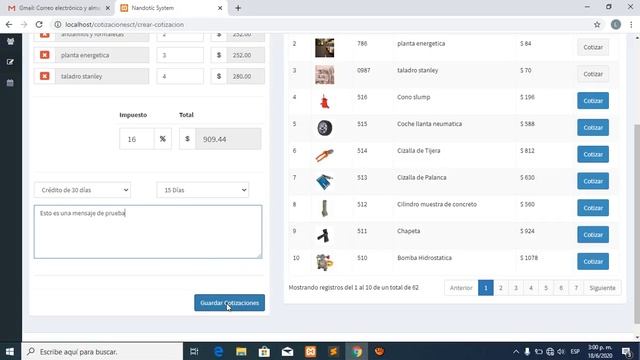Click the message textarea with test message
Screen dimensions: 640x360
click(148, 232)
